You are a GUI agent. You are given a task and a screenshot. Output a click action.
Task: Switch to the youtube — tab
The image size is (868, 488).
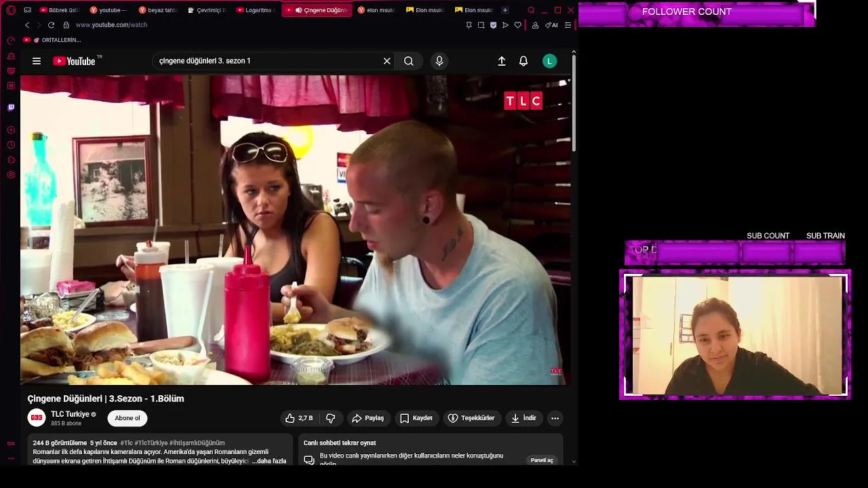point(108,10)
